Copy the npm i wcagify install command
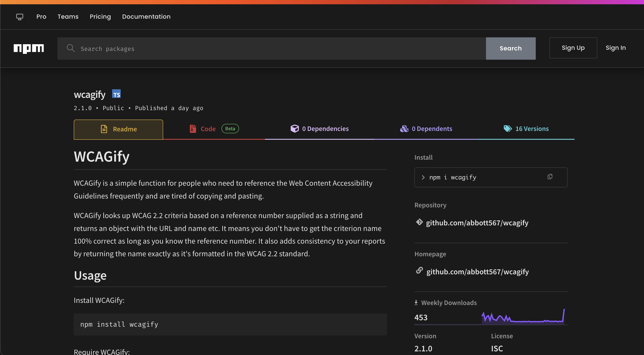 [x=550, y=177]
